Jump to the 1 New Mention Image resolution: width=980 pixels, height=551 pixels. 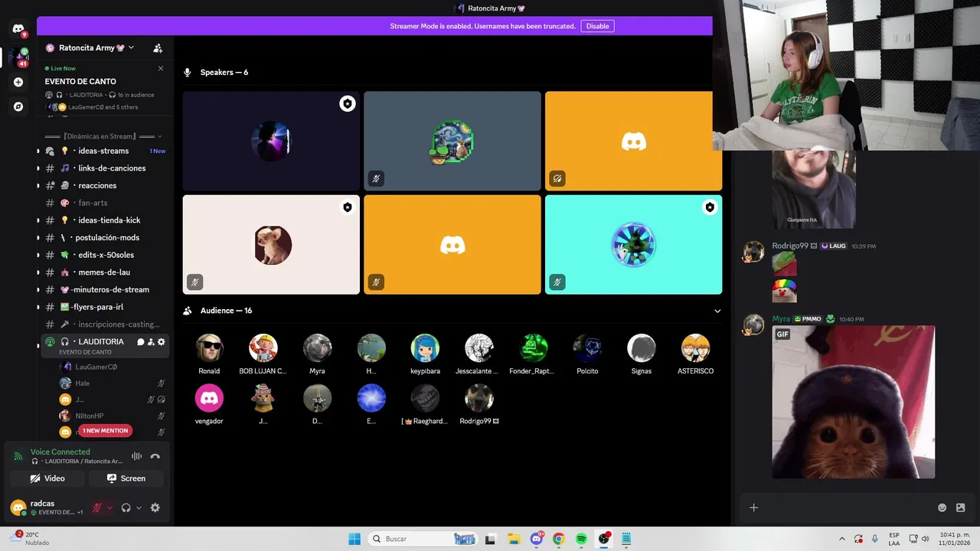click(x=105, y=431)
